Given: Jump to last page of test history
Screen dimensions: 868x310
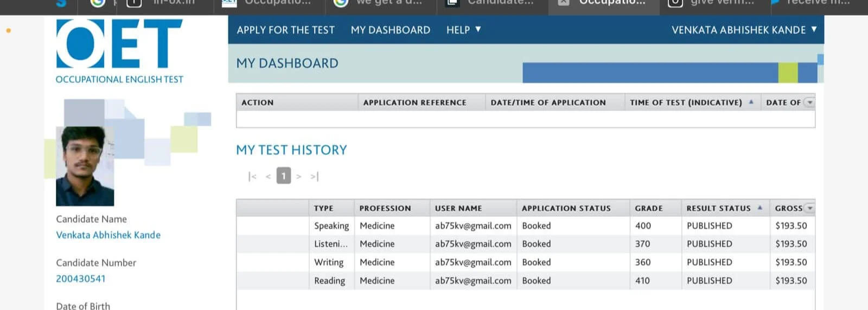Looking at the screenshot, I should (315, 176).
